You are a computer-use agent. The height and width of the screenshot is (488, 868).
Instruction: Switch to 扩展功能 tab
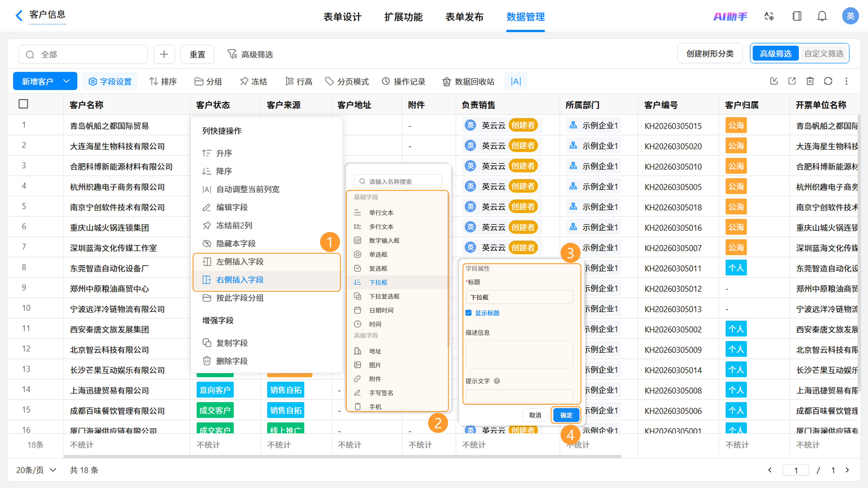(403, 17)
